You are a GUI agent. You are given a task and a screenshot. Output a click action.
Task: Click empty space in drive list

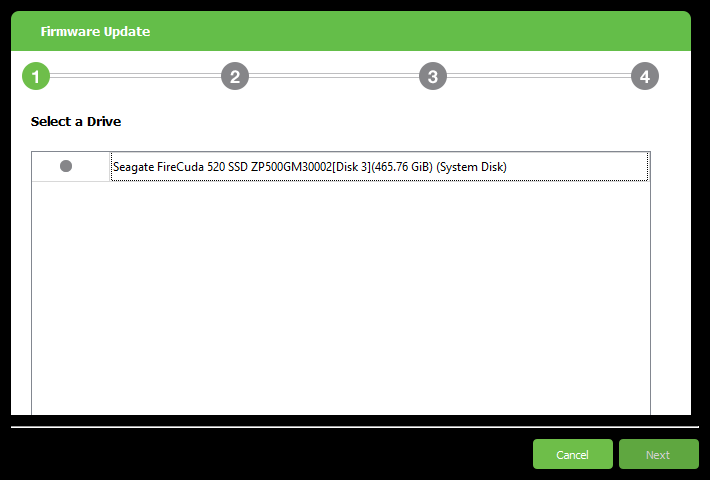(x=341, y=298)
